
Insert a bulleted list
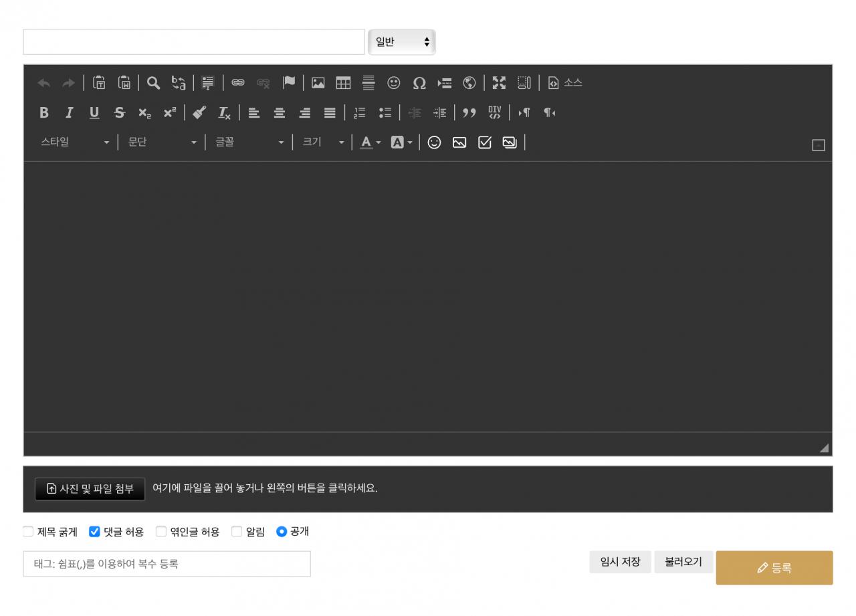tap(385, 112)
